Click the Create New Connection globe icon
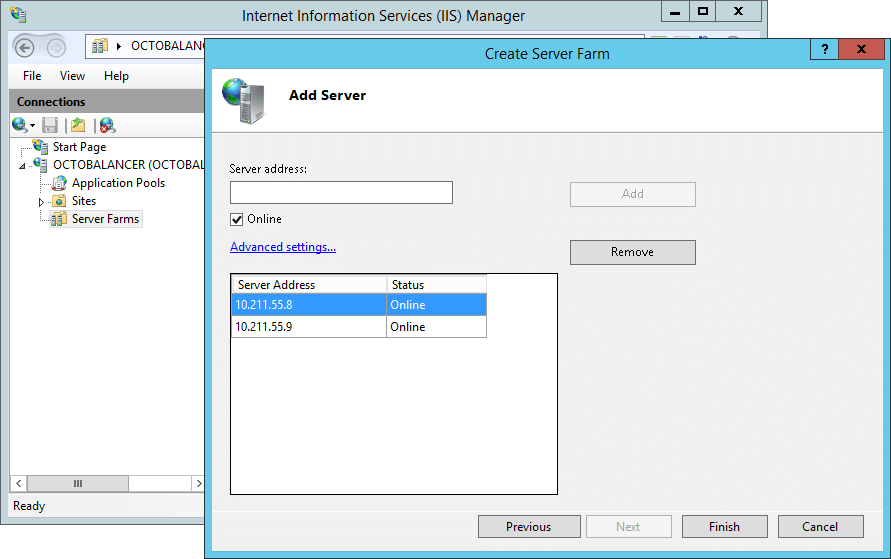Image resolution: width=891 pixels, height=559 pixels. 19,125
